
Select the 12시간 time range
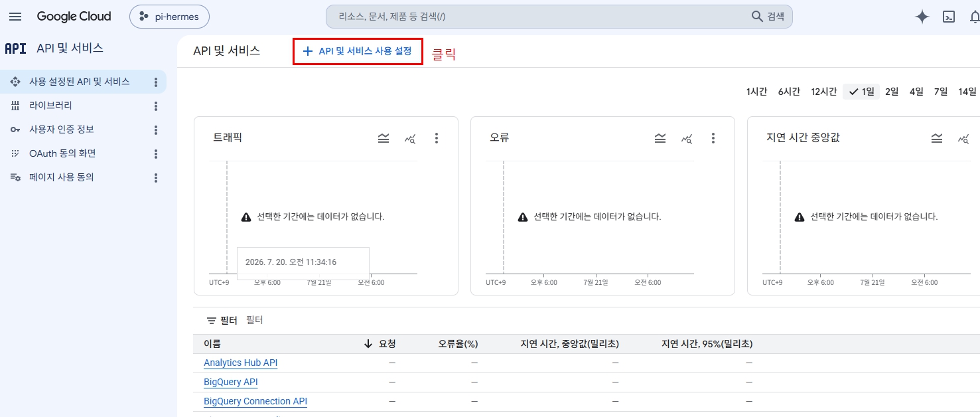823,92
